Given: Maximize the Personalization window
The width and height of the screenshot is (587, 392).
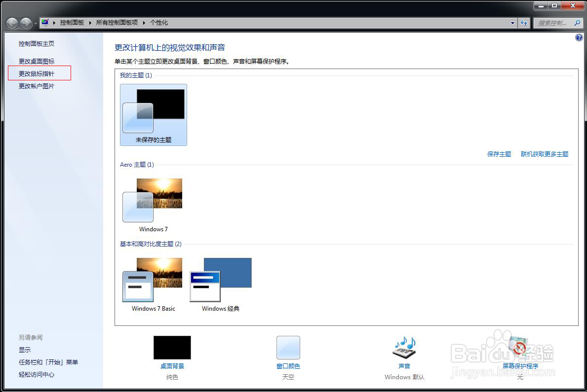Looking at the screenshot, I should coord(554,5).
